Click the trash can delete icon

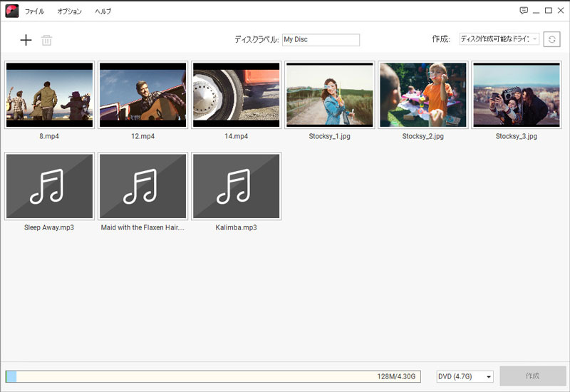pyautogui.click(x=46, y=40)
